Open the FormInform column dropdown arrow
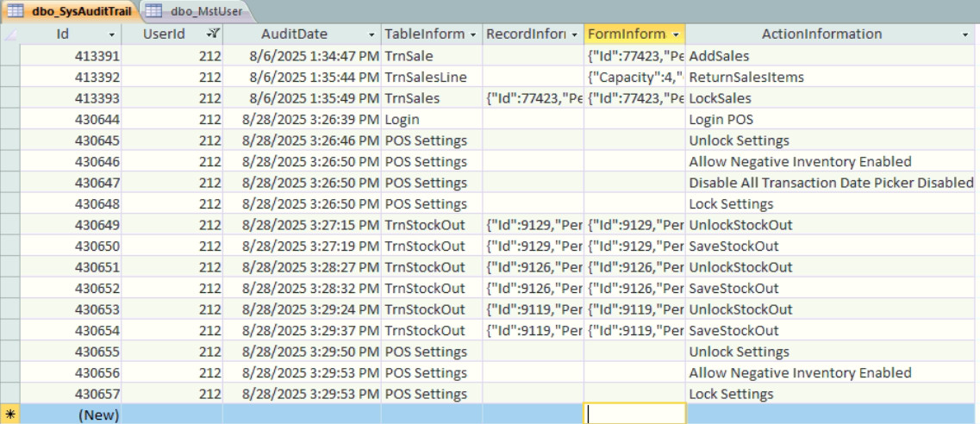The width and height of the screenshot is (980, 424). [676, 34]
